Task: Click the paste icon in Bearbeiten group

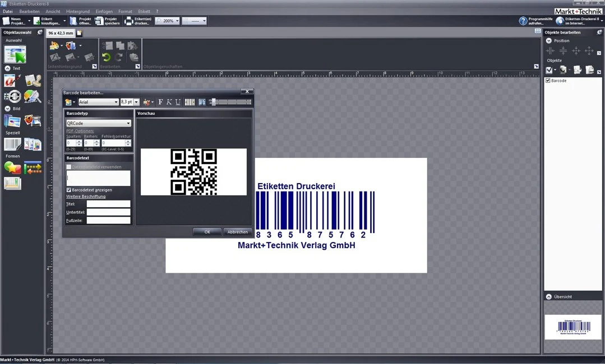Action: tap(132, 45)
